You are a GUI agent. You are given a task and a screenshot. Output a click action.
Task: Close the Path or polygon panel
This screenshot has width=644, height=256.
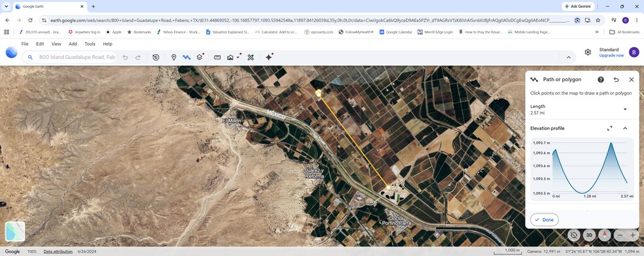632,80
